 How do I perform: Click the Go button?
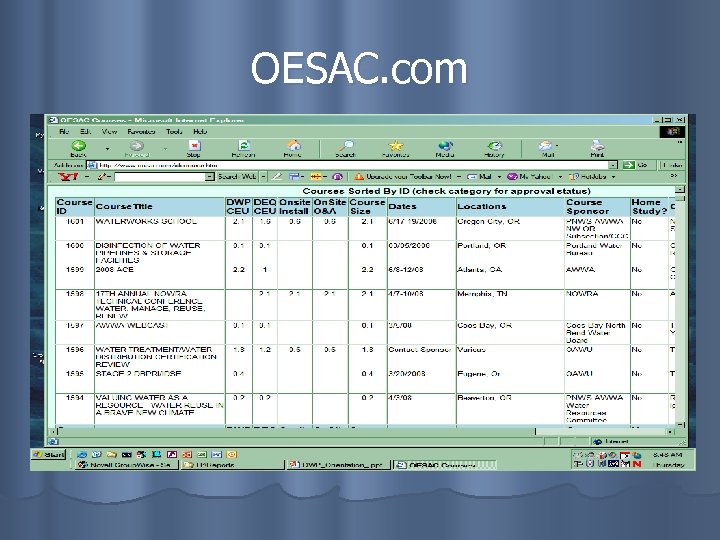pos(636,165)
